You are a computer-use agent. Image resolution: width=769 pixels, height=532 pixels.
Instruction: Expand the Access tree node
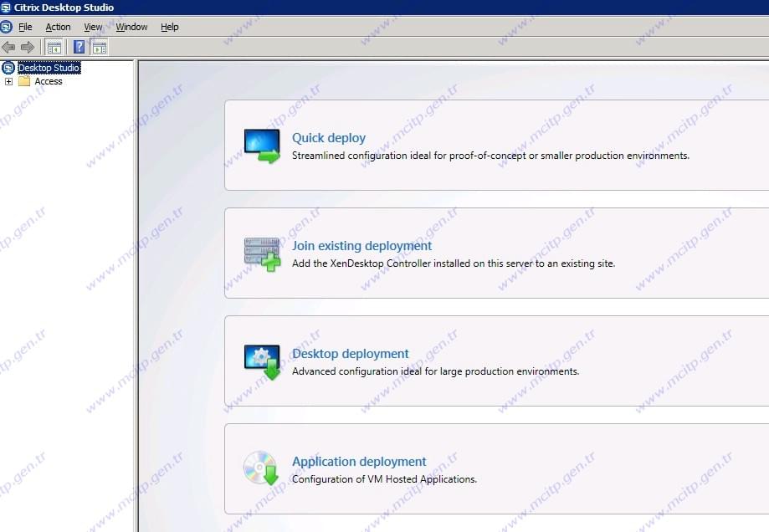(x=8, y=81)
